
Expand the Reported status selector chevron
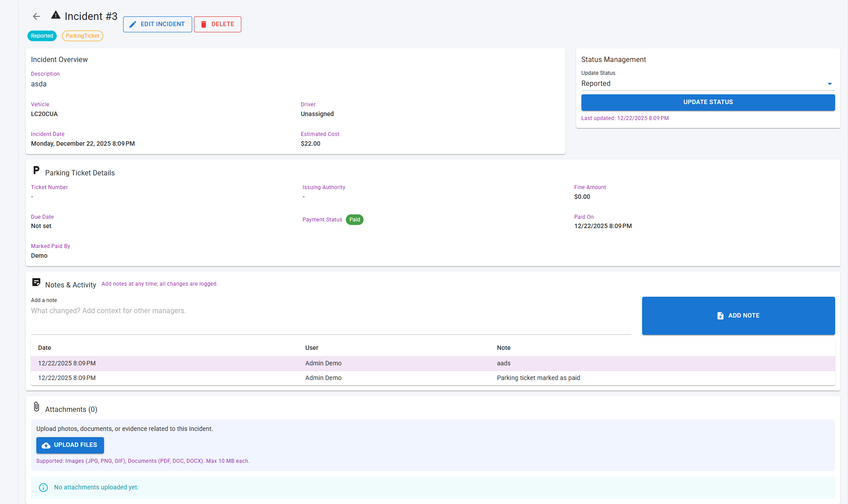coord(829,84)
